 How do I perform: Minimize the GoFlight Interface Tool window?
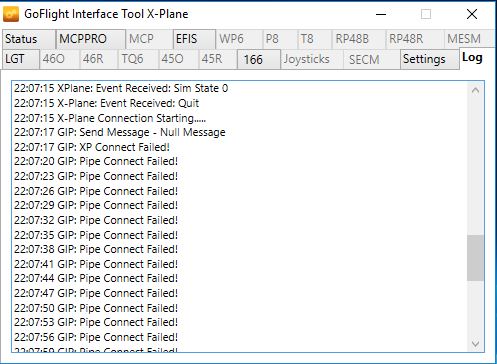pos(381,14)
